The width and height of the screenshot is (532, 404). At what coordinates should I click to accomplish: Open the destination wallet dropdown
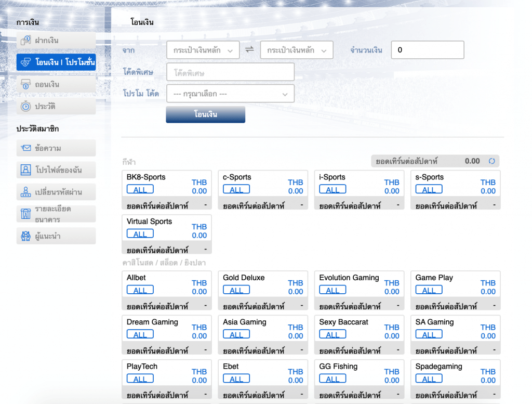(x=296, y=50)
